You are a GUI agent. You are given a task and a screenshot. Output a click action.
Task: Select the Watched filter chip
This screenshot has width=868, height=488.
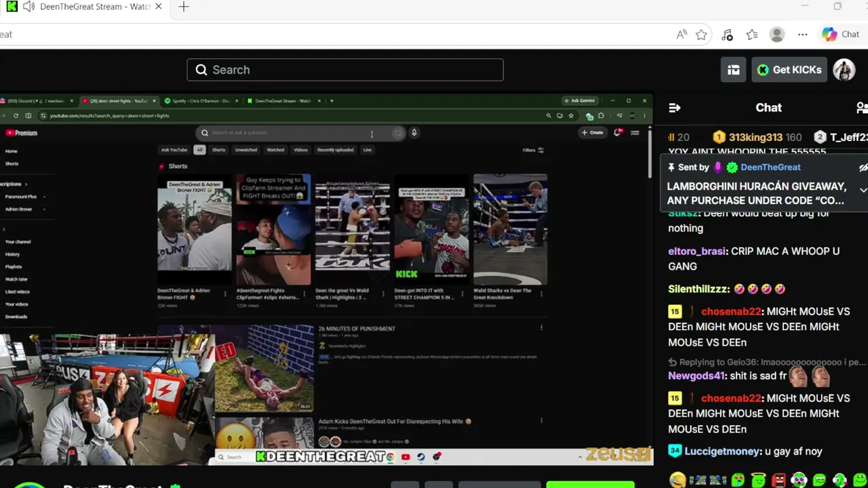pos(275,150)
